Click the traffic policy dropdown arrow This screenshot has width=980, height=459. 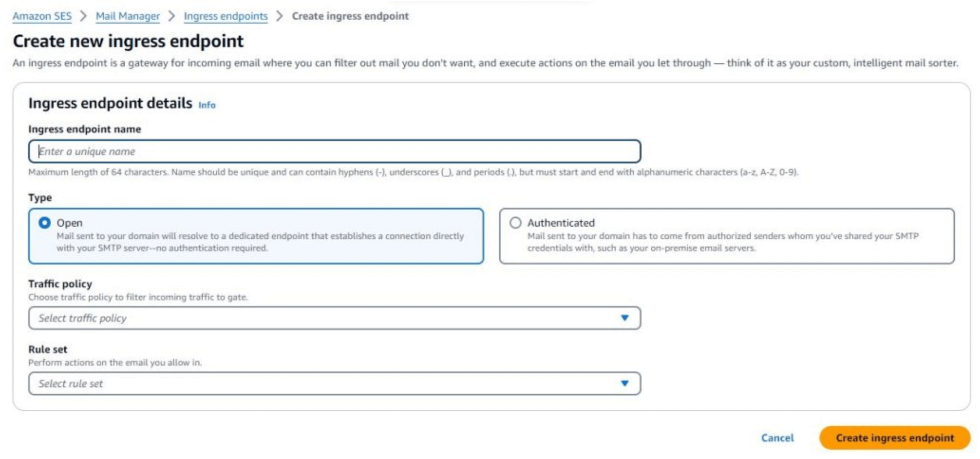[x=625, y=318]
